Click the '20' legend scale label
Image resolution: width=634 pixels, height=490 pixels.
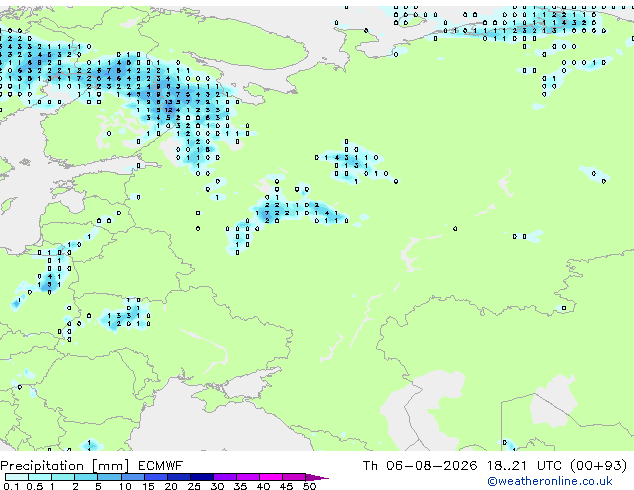(171, 486)
